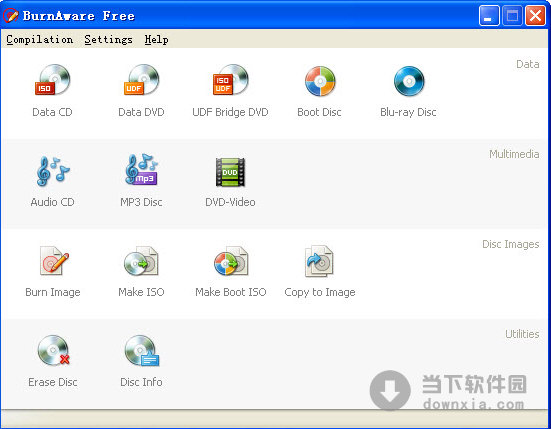Minimize the BurnAware Free window

(489, 16)
